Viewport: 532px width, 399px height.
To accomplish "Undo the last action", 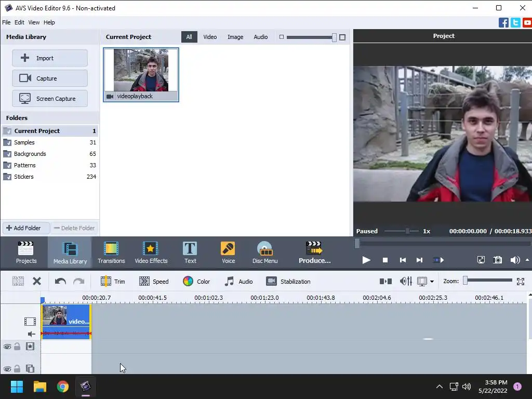I will click(x=60, y=281).
